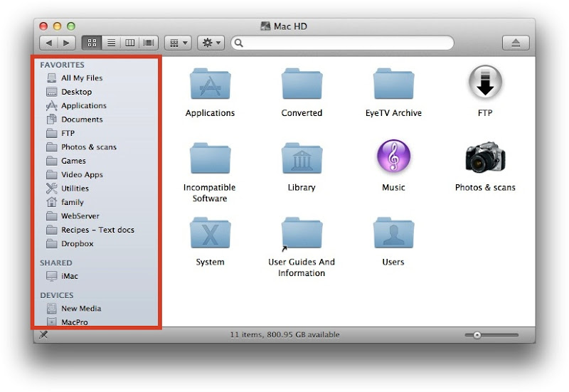Click the Finder search field
The image size is (569, 392).
343,43
